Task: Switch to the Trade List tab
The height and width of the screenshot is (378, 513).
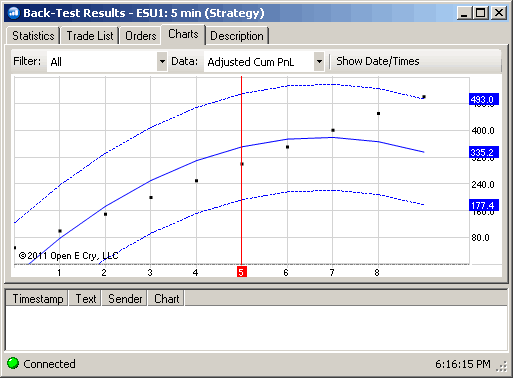Action: (x=90, y=36)
